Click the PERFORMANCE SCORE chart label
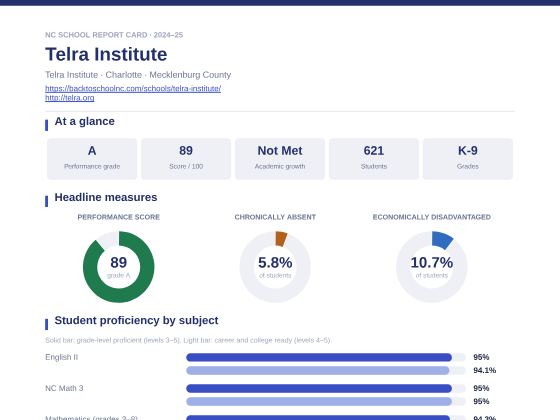The height and width of the screenshot is (420, 560). pos(119,217)
